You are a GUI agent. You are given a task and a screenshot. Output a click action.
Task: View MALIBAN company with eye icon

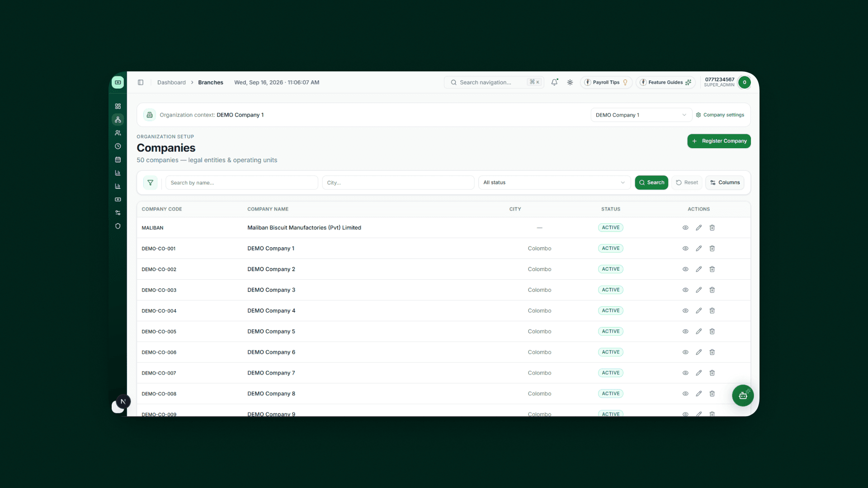pyautogui.click(x=685, y=228)
